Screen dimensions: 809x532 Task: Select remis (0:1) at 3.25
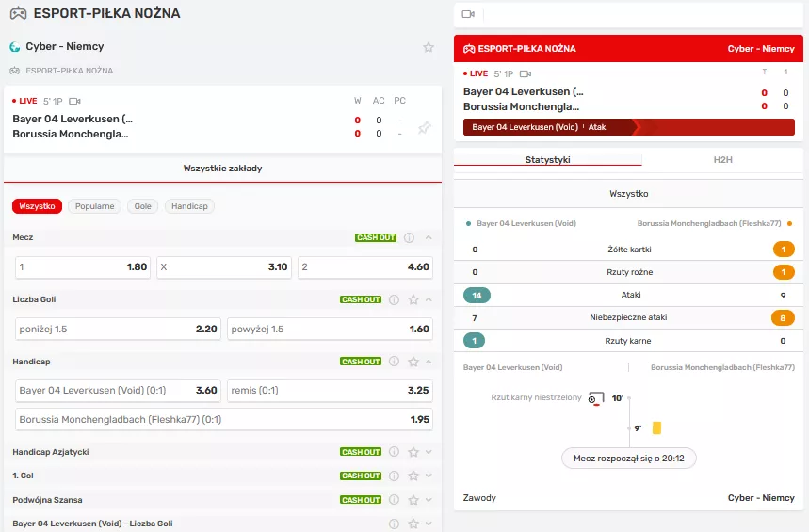(331, 391)
